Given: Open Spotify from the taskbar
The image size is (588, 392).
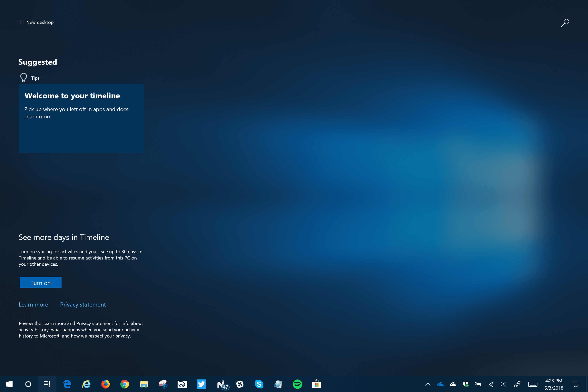Looking at the screenshot, I should (x=297, y=384).
